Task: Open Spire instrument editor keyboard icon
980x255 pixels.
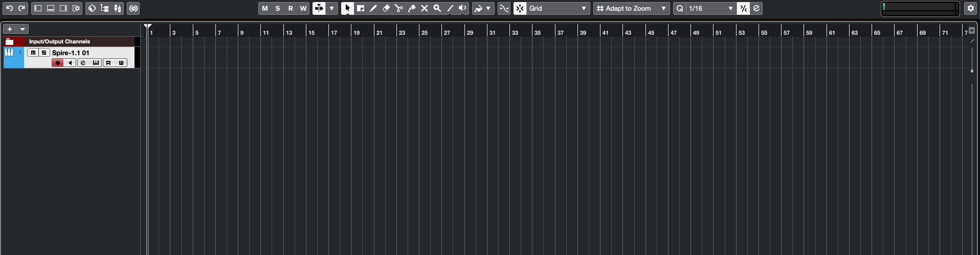Action: 96,63
